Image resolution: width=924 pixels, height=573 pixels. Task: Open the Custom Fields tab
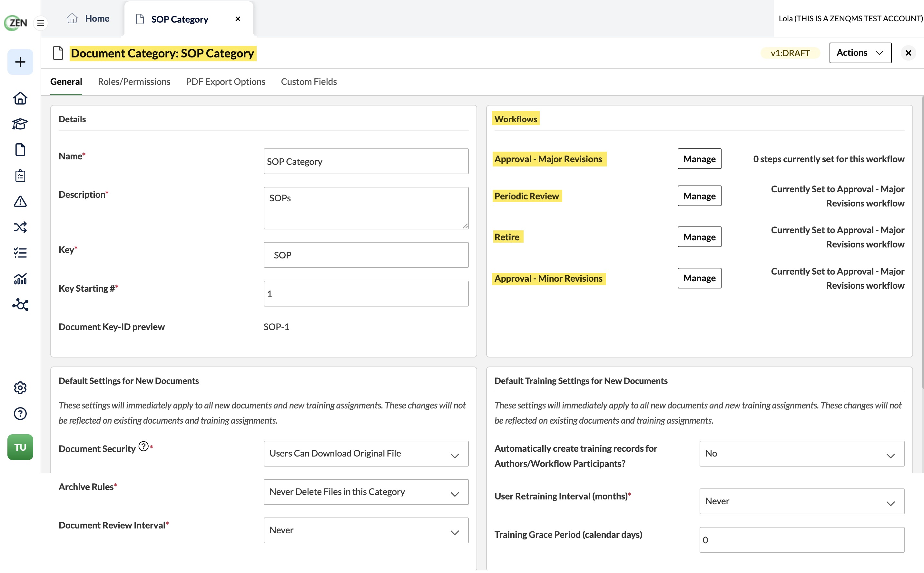(309, 82)
